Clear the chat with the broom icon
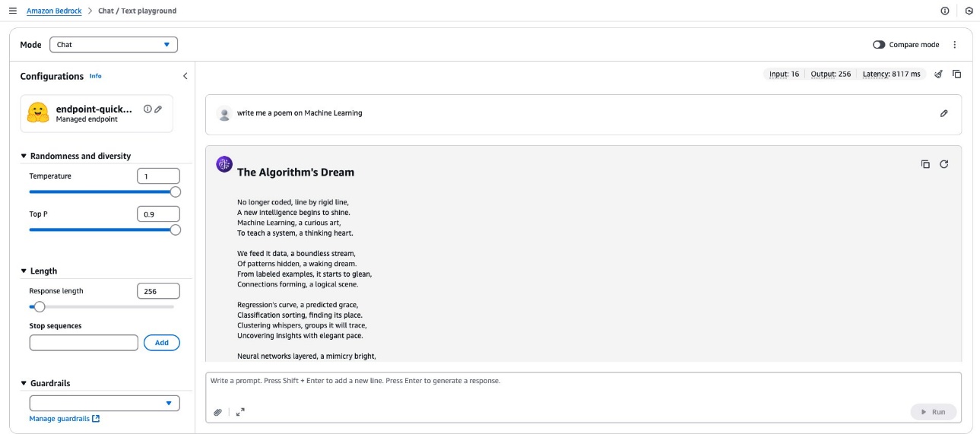 [x=938, y=74]
